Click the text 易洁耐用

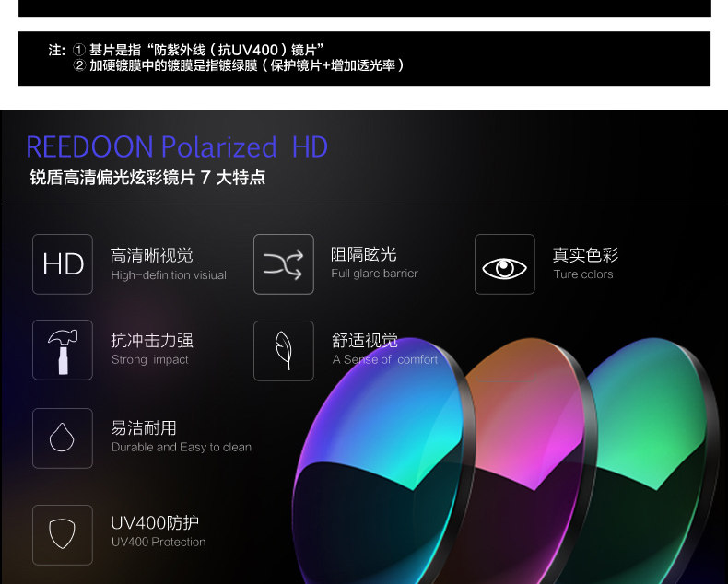[144, 428]
